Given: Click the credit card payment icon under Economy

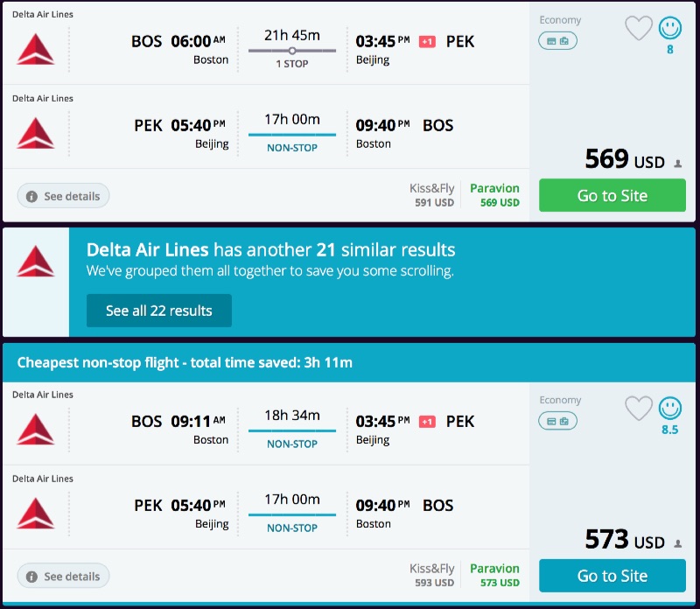Looking at the screenshot, I should pos(550,40).
